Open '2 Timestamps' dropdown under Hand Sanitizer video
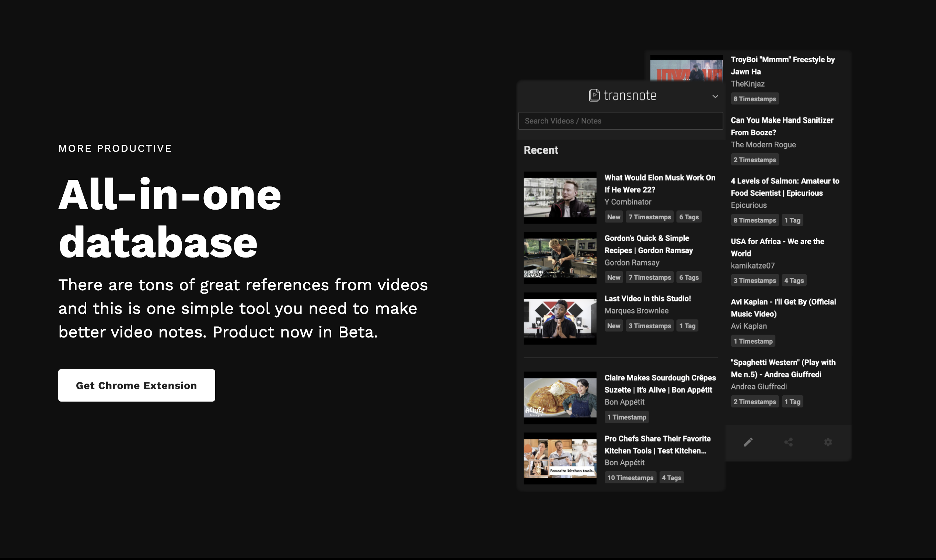Screen dimensions: 936x560 tap(754, 159)
